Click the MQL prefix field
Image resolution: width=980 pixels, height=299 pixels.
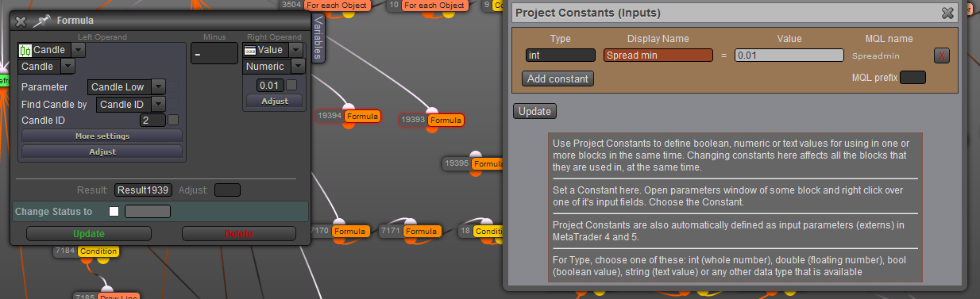[912, 77]
